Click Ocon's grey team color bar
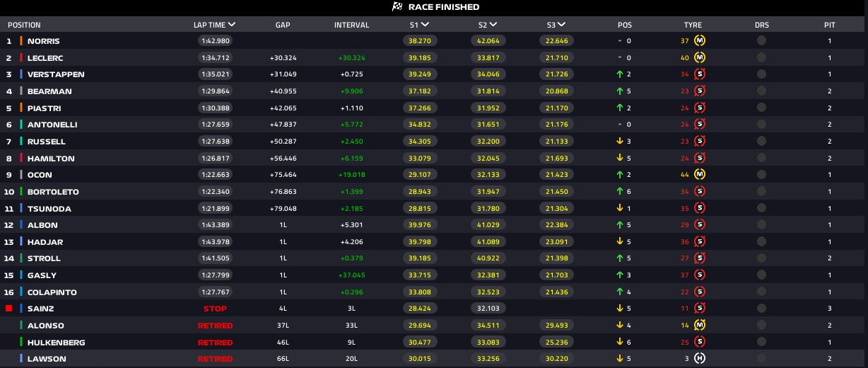The width and height of the screenshot is (868, 368). [x=21, y=175]
